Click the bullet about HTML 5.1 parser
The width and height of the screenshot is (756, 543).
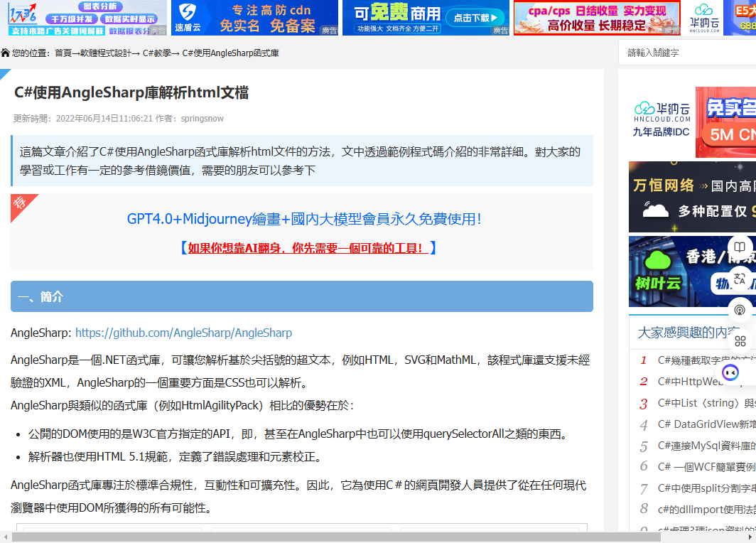click(x=175, y=457)
